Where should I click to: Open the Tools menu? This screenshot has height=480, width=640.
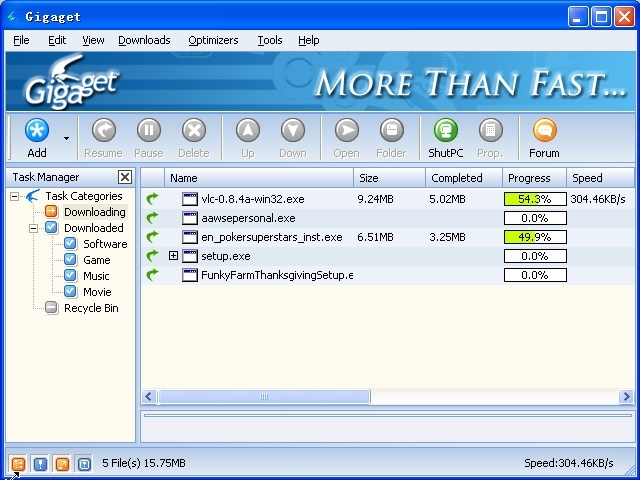[270, 40]
